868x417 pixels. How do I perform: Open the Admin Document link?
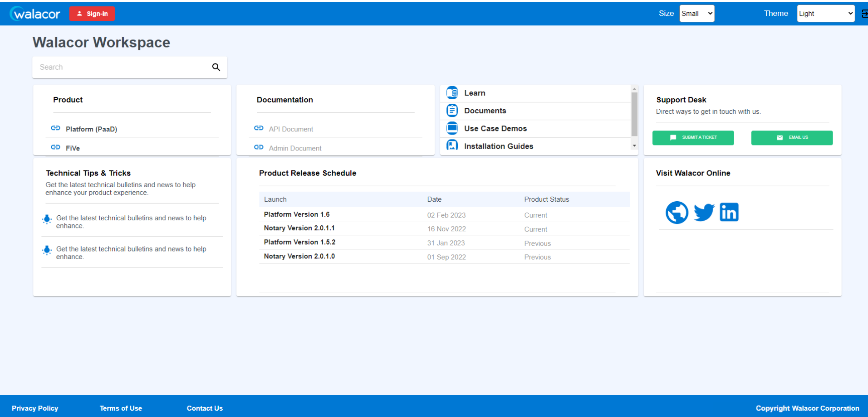295,148
